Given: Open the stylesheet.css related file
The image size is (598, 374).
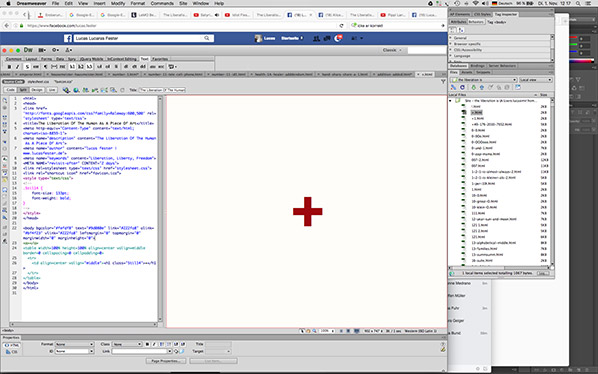Looking at the screenshot, I should click(x=38, y=82).
